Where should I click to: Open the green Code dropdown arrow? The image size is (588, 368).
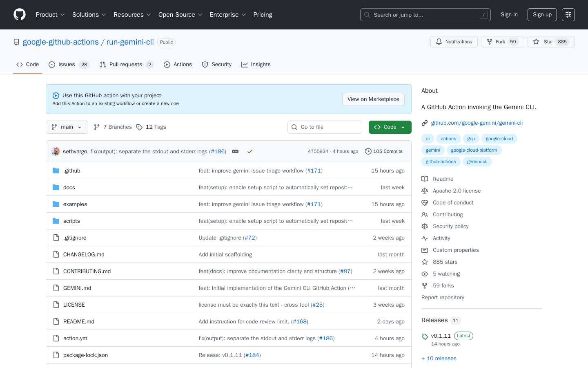(403, 127)
